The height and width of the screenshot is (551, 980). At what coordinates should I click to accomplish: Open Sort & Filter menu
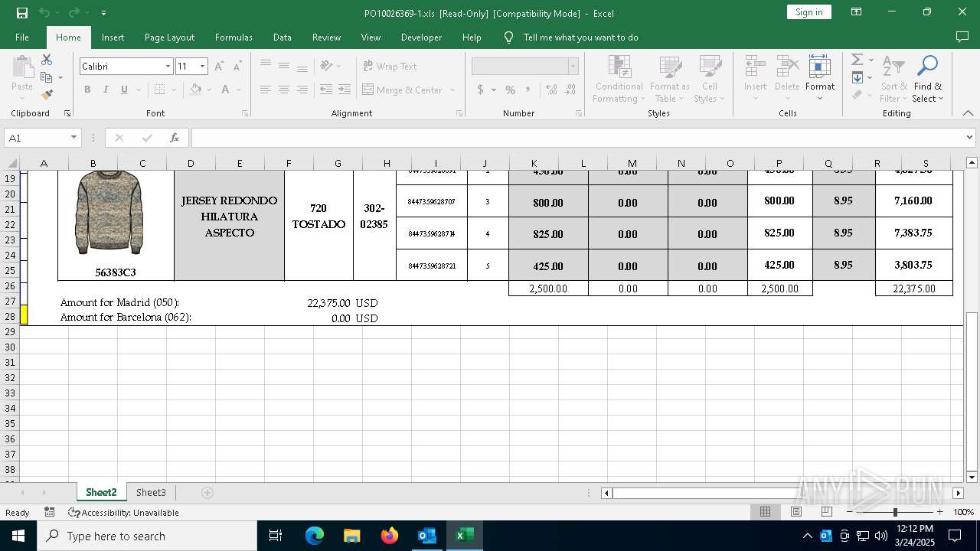pyautogui.click(x=893, y=80)
